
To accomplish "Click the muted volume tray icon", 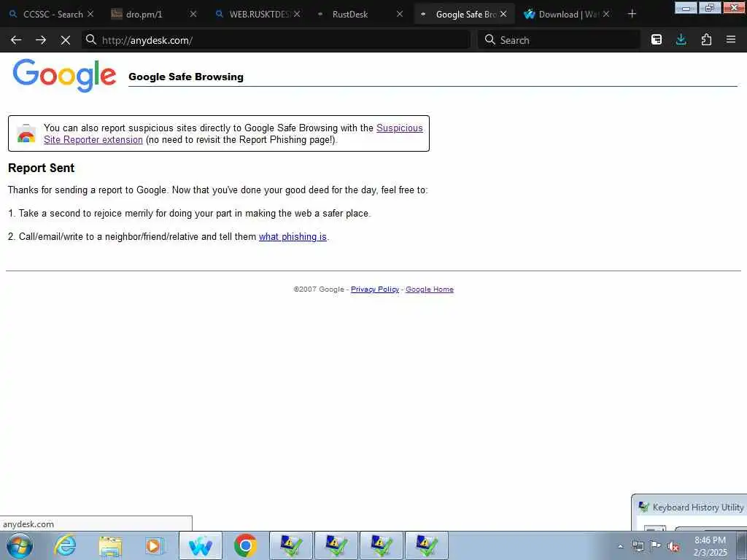I will (673, 546).
